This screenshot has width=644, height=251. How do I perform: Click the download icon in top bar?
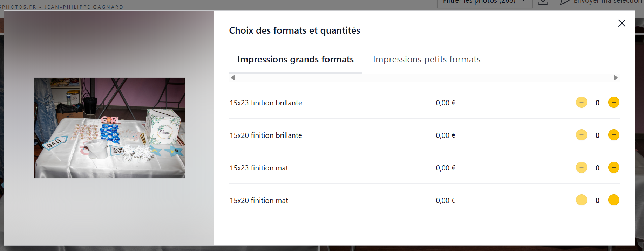pyautogui.click(x=543, y=2)
